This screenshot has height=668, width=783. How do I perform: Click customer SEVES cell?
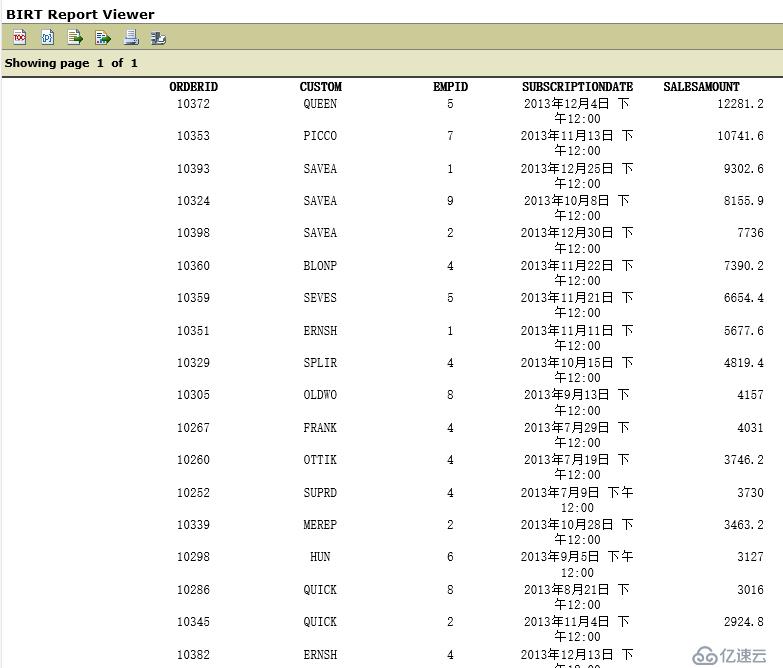click(320, 298)
